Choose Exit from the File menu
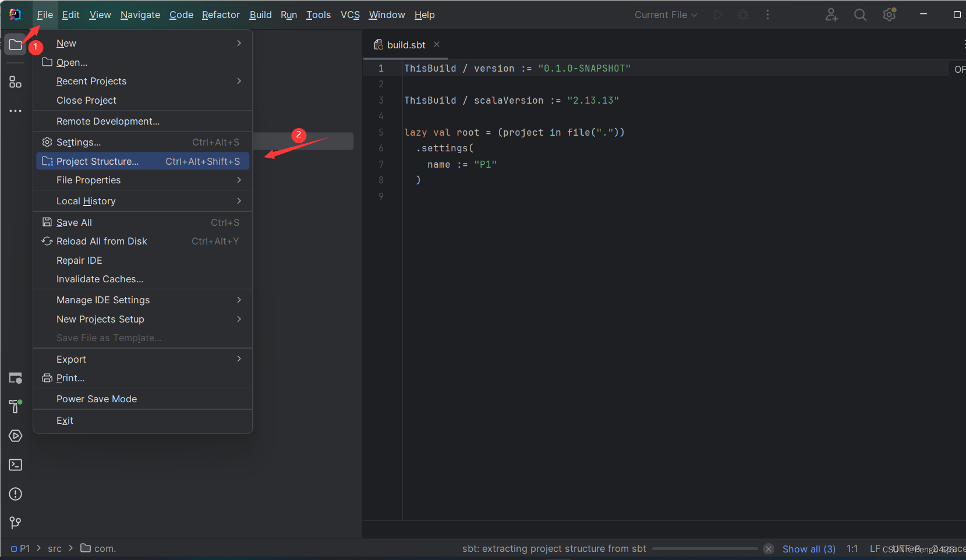Viewport: 966px width, 560px height. click(x=143, y=420)
